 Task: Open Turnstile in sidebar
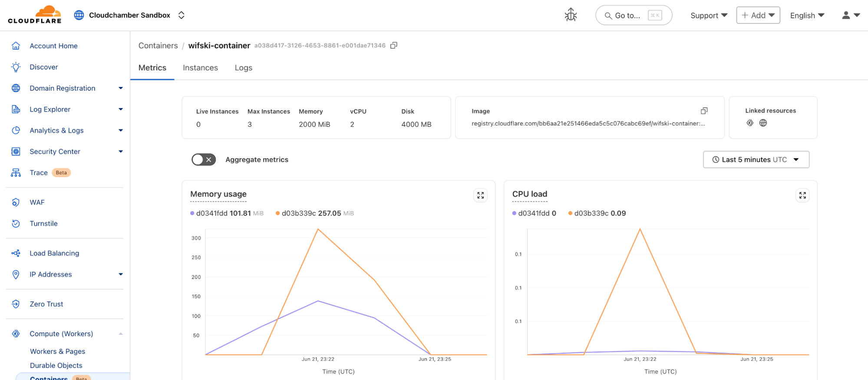point(43,224)
